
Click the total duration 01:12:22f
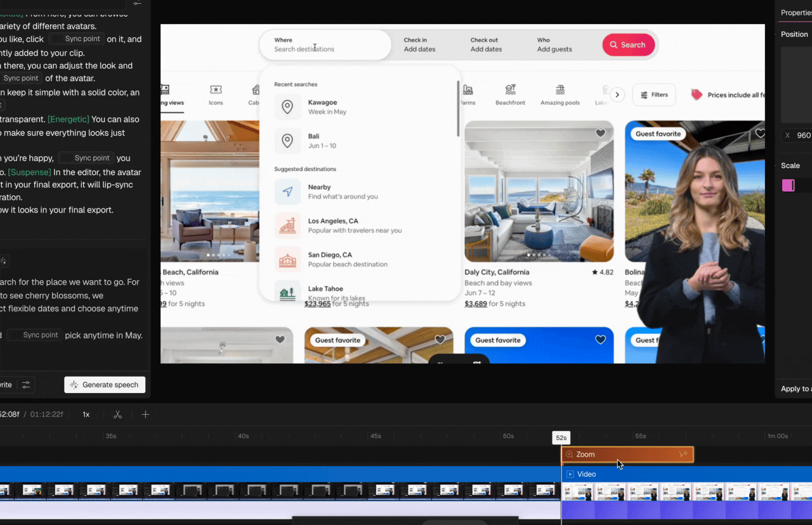pyautogui.click(x=47, y=415)
